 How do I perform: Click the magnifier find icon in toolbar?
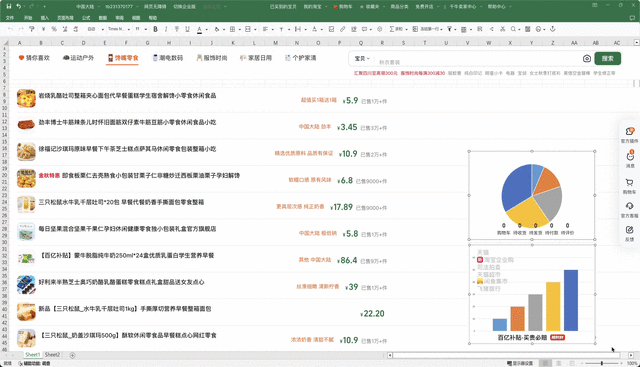point(513,29)
